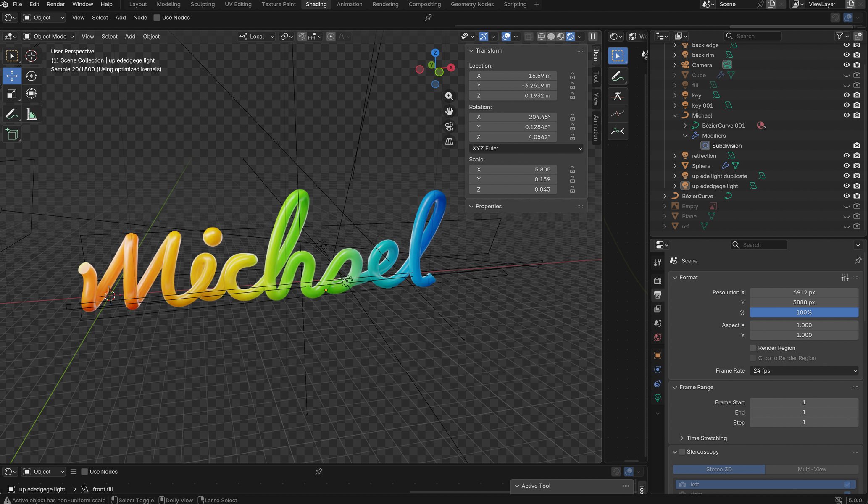
Task: Click the Zoom viewport magnifier icon
Action: pos(449,96)
